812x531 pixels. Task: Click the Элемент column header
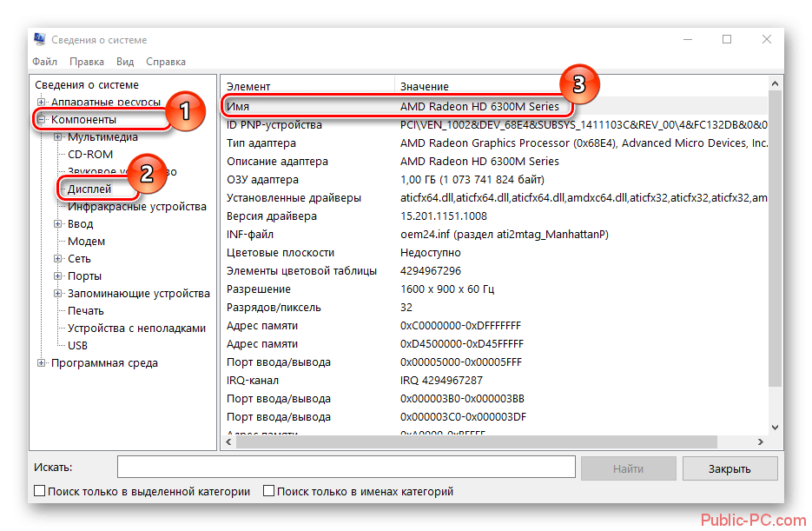coord(248,87)
